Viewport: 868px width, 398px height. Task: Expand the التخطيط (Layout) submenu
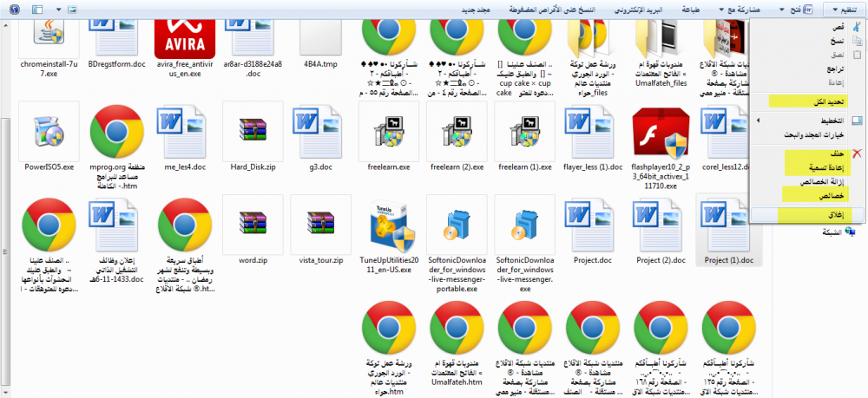coord(815,120)
